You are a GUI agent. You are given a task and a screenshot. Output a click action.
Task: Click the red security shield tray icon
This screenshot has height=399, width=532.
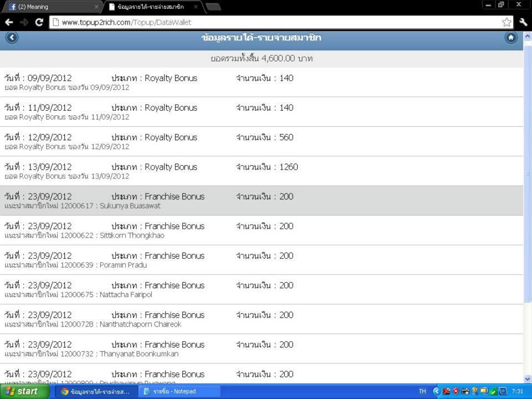(x=456, y=392)
